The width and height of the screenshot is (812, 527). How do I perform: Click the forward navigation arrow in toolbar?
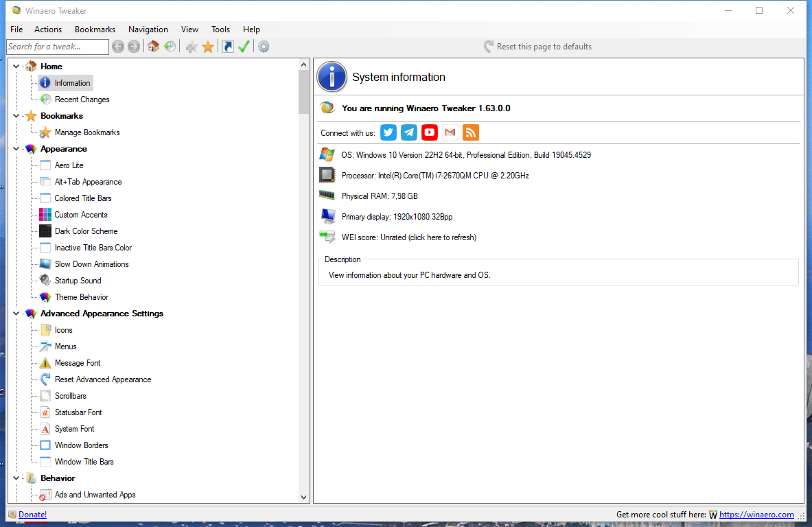(134, 47)
